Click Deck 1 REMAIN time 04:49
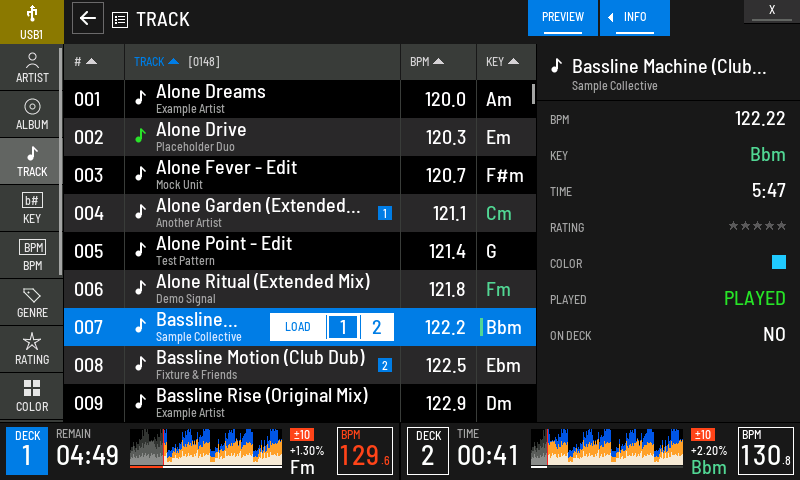The height and width of the screenshot is (480, 800). pos(87,455)
